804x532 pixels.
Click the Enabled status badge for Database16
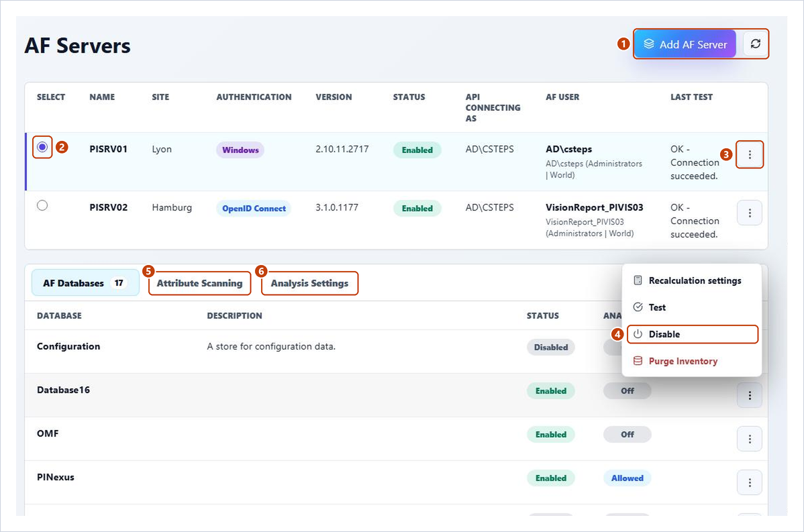(551, 390)
